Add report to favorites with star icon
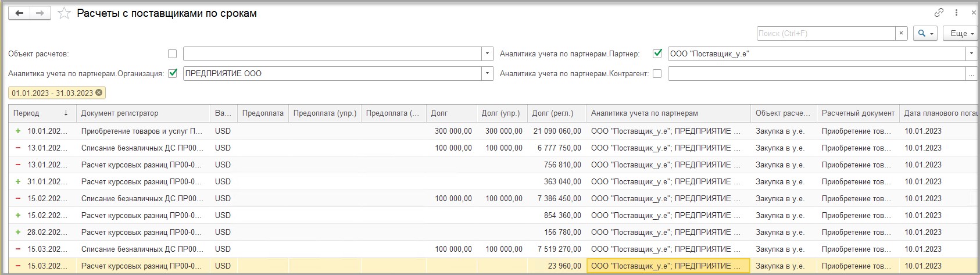This screenshot has height=275, width=980. click(64, 13)
